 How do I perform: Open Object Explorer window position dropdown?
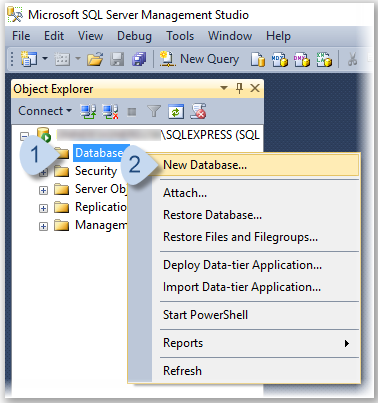(224, 88)
